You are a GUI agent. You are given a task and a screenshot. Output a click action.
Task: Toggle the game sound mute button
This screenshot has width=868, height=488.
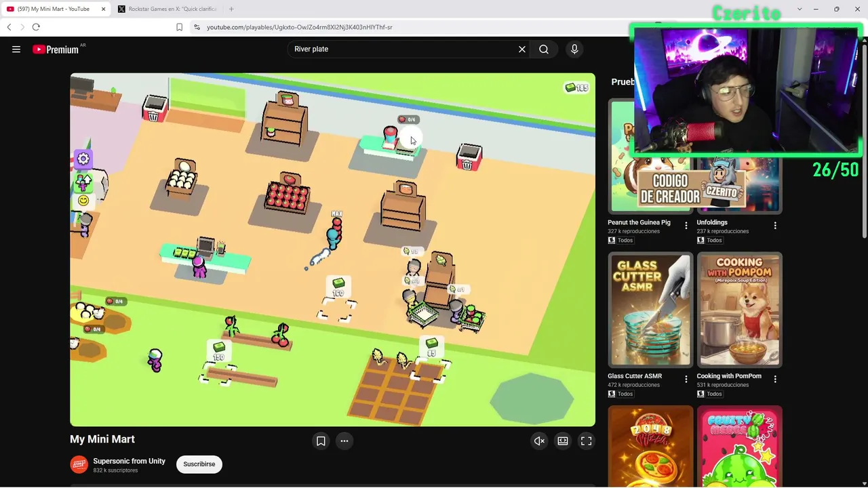[x=539, y=441]
